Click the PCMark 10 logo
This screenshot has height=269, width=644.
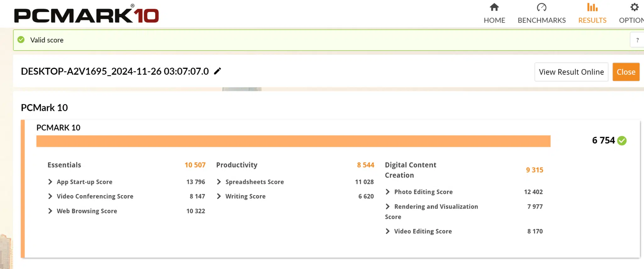pos(86,14)
